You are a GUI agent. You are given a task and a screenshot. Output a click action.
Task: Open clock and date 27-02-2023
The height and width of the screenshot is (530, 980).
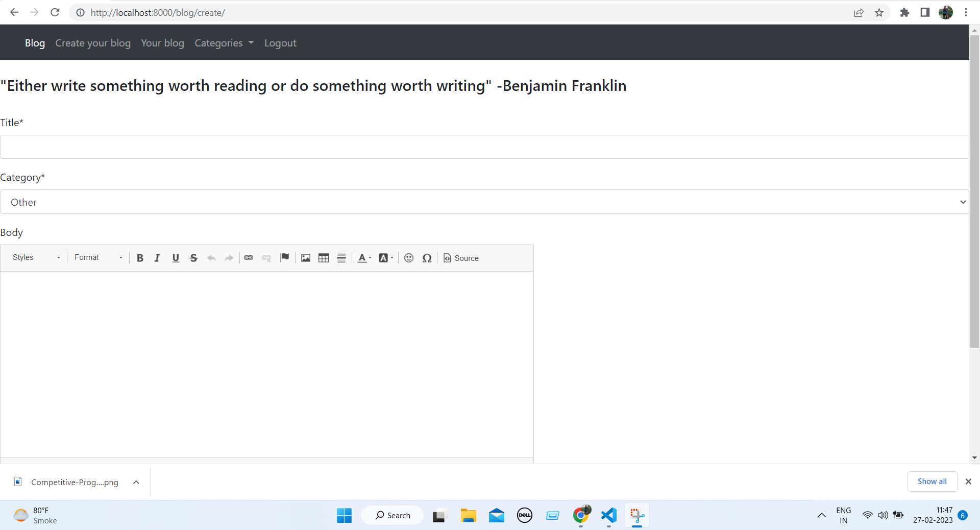tap(933, 515)
